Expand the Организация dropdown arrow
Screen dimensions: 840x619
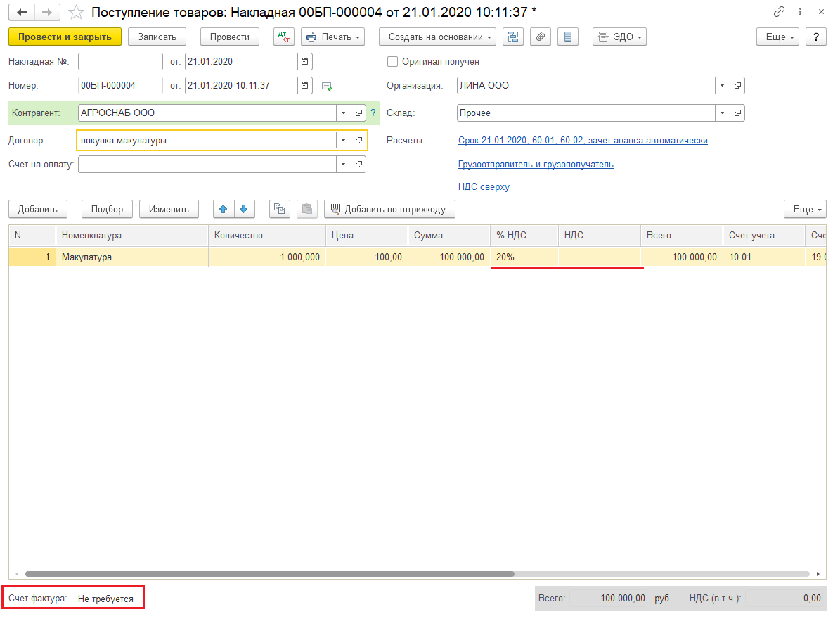click(x=723, y=86)
